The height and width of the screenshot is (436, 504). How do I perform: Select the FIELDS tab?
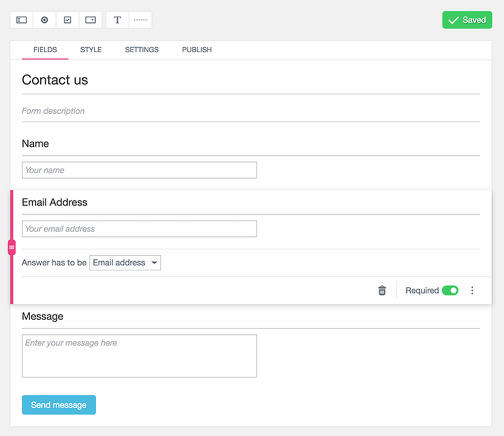tap(45, 50)
